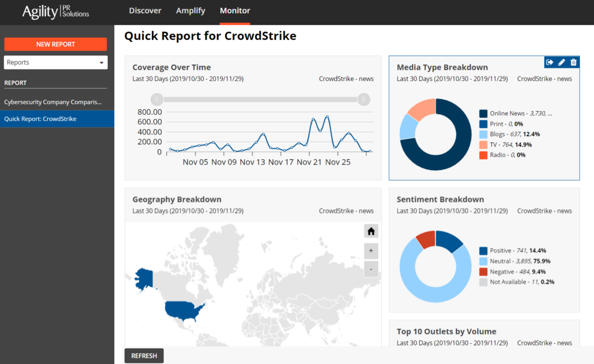594x364 pixels.
Task: Toggle Online News legend item
Action: click(x=516, y=114)
